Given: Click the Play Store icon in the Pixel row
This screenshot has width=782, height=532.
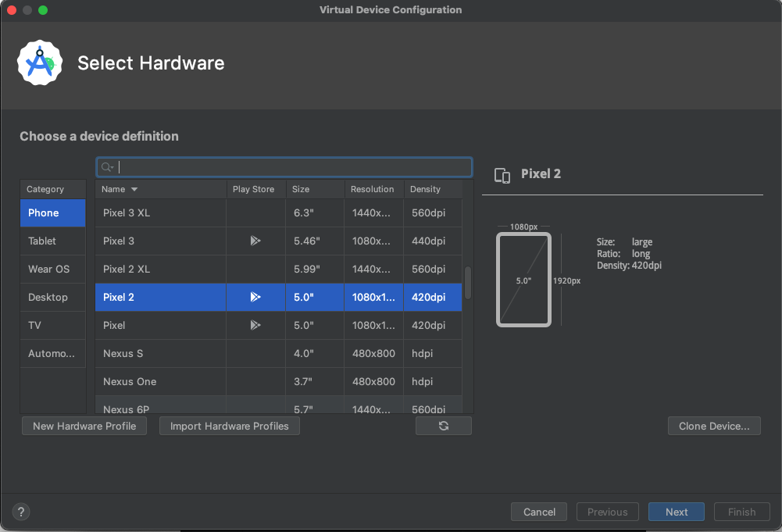Looking at the screenshot, I should click(x=255, y=325).
